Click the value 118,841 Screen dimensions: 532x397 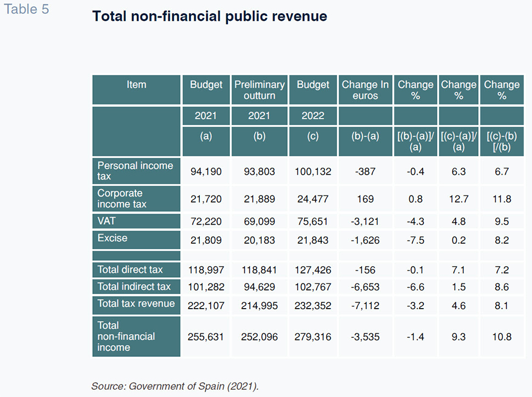pos(260,270)
